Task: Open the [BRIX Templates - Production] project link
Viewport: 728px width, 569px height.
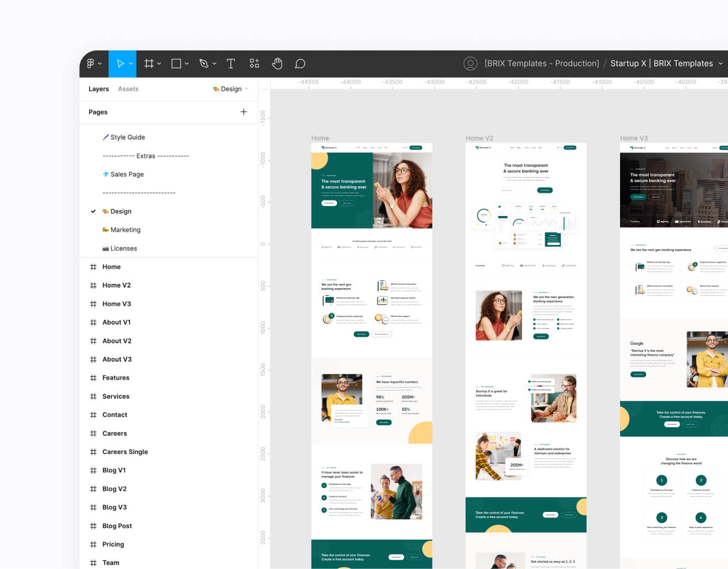Action: (x=541, y=63)
